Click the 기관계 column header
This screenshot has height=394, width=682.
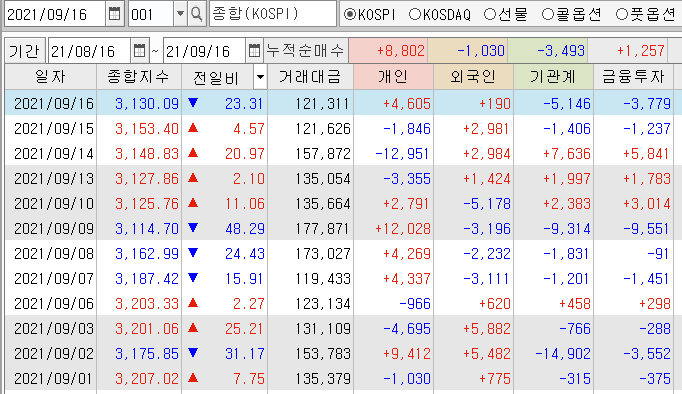553,77
